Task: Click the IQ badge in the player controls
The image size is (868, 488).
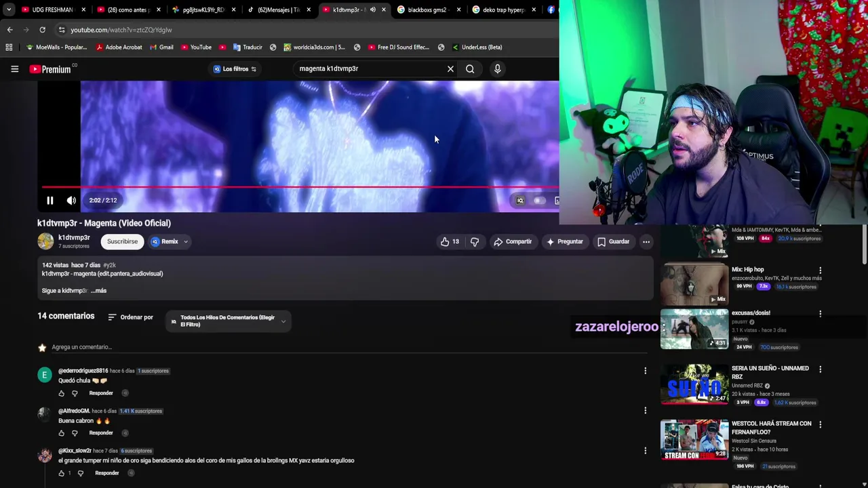Action: [520, 201]
